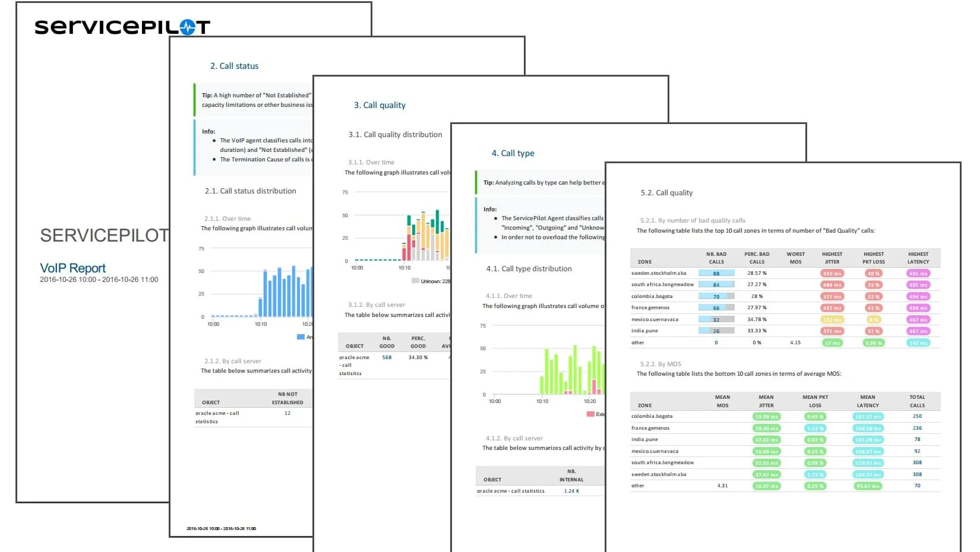
Task: Select the green highest jitter badge for sweden.stockholm.sba
Action: click(x=832, y=273)
